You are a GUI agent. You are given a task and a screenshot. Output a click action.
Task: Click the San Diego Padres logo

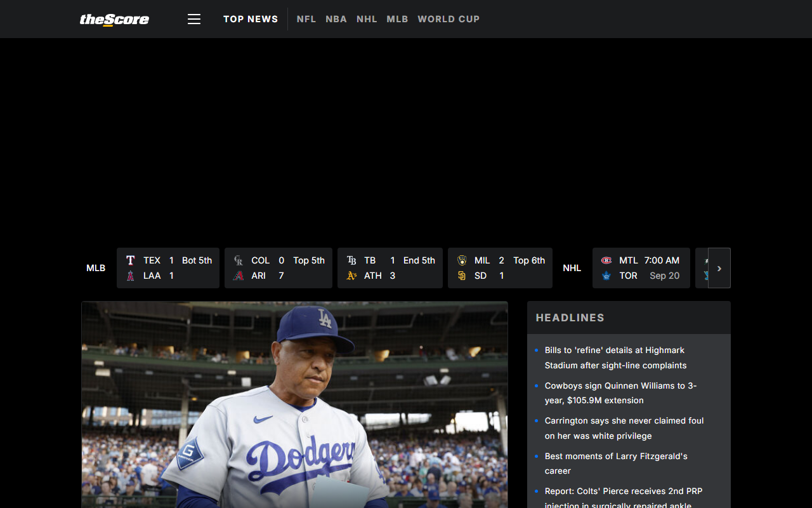coord(462,276)
